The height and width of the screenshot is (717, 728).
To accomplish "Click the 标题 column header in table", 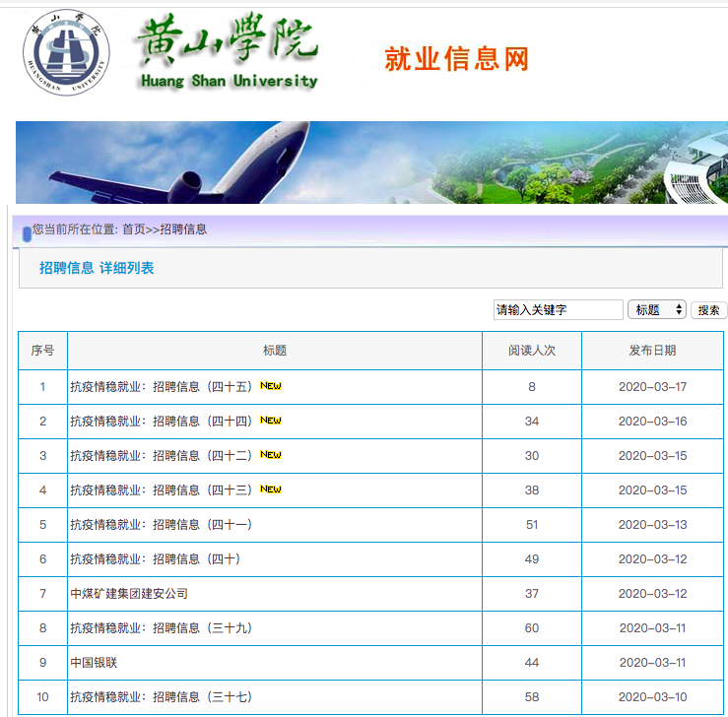I will [x=275, y=351].
